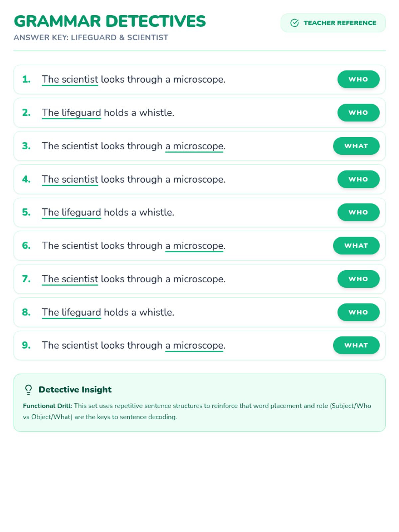Click underlined "a microscope" in sentence 3
399x532 pixels.
point(194,146)
